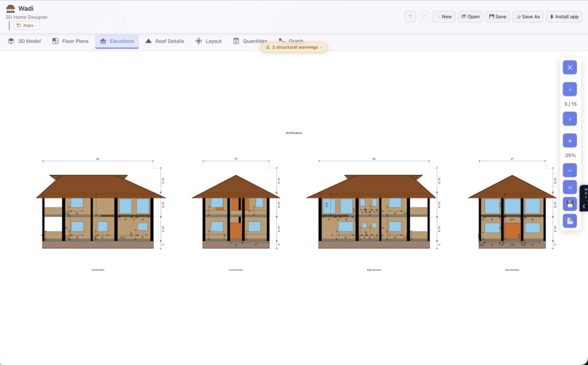This screenshot has height=365, width=588.
Task: Advance to the next page arrow
Action: coord(570,119)
